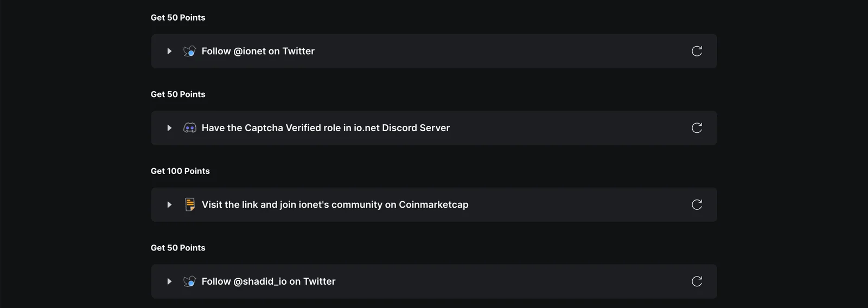868x308 pixels.
Task: Click the document icon beside Coinmarketcap task
Action: tap(190, 204)
